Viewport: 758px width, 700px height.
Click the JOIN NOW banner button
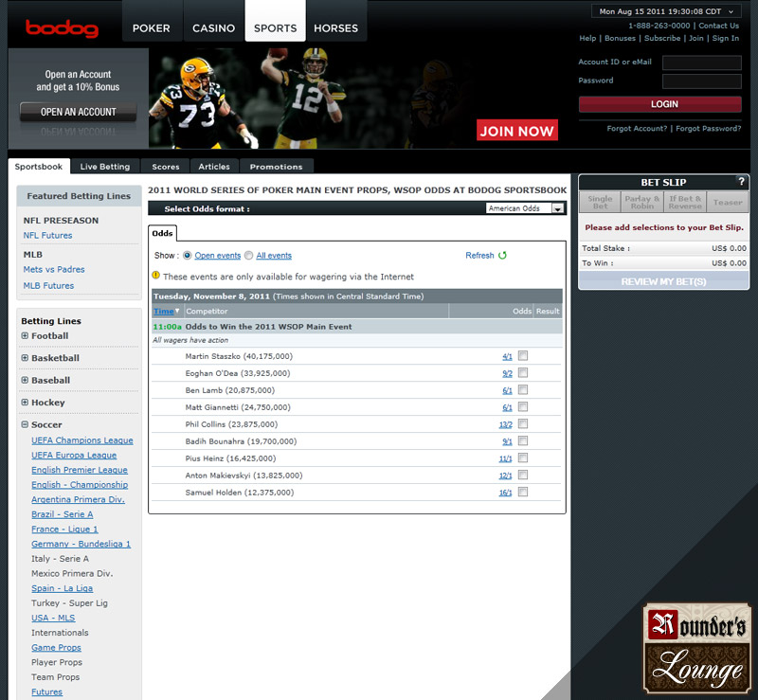click(516, 131)
